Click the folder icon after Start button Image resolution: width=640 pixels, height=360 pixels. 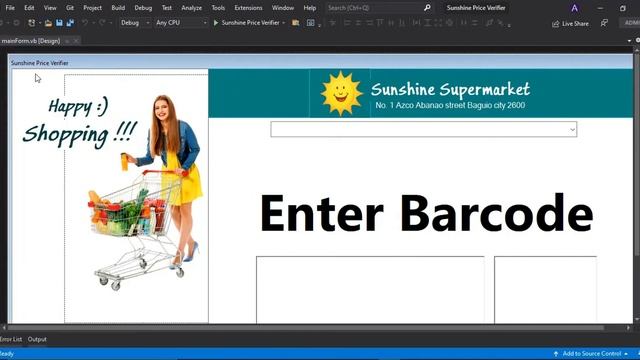[x=296, y=23]
